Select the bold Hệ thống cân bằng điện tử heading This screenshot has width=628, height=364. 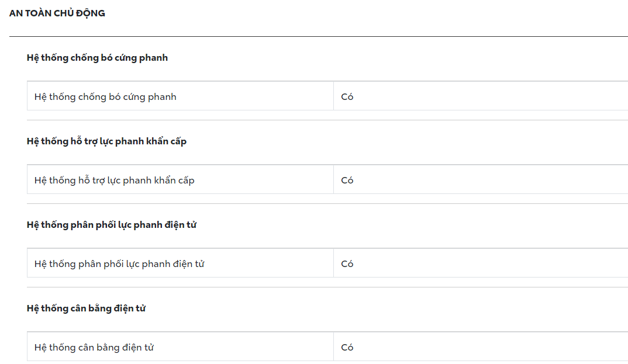click(x=86, y=308)
